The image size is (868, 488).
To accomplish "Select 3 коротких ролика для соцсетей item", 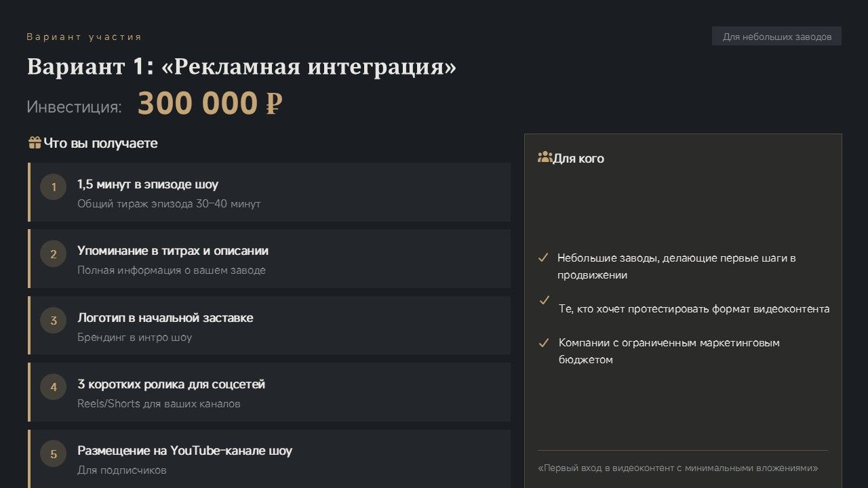I will coord(171,384).
